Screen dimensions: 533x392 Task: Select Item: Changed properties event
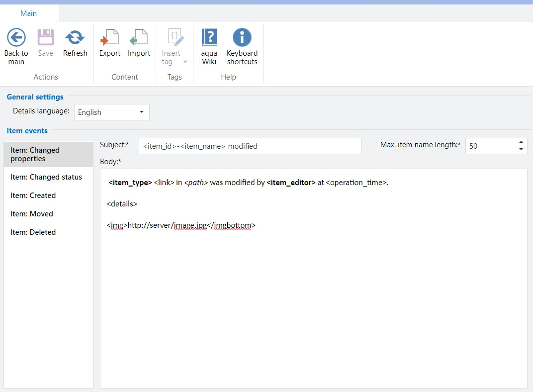48,154
